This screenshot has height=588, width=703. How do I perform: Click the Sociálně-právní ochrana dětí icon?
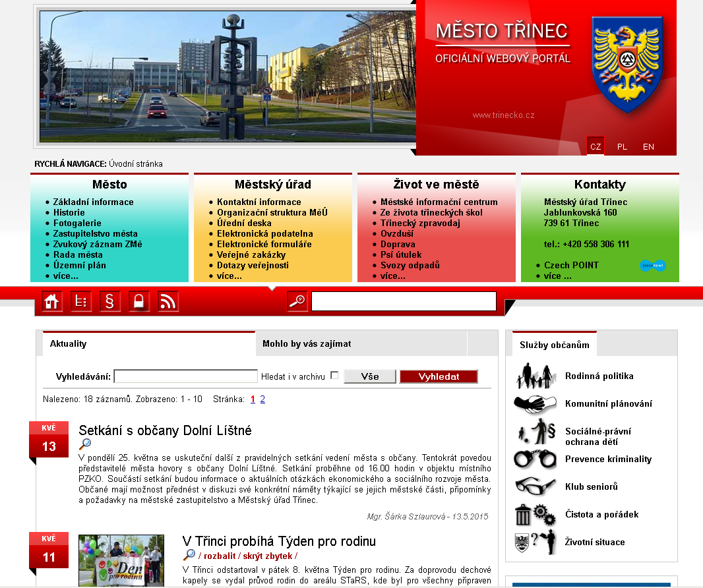537,432
